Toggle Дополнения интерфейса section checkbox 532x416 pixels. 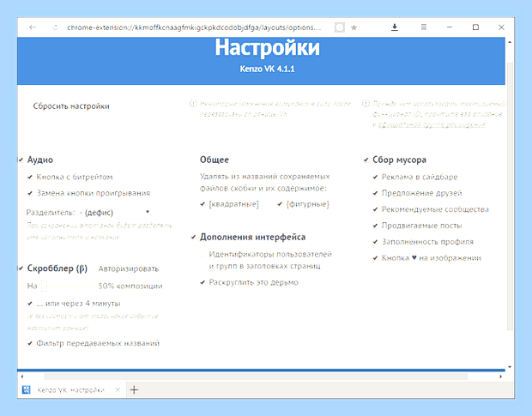pyautogui.click(x=193, y=237)
